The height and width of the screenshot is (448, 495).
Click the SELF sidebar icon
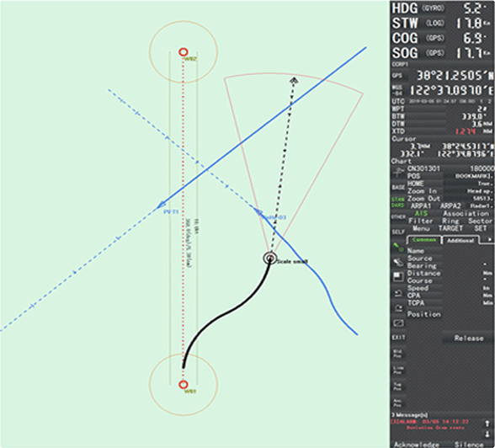tap(398, 232)
